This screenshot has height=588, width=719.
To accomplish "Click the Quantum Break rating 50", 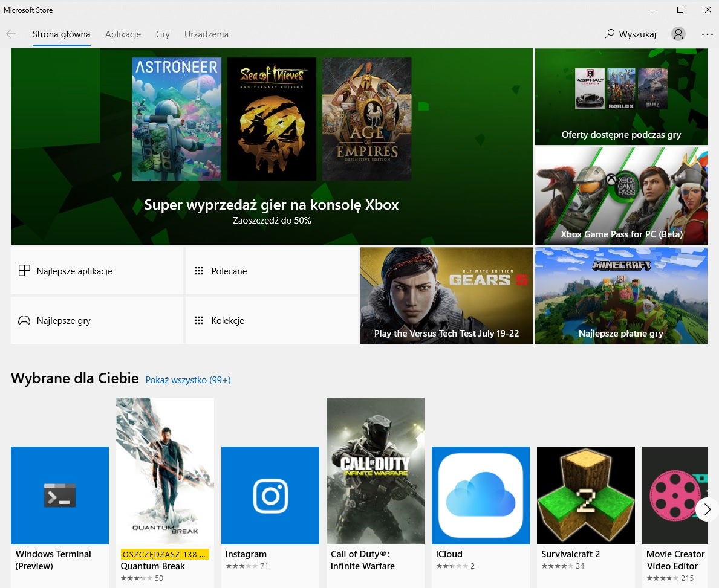I will tap(142, 578).
